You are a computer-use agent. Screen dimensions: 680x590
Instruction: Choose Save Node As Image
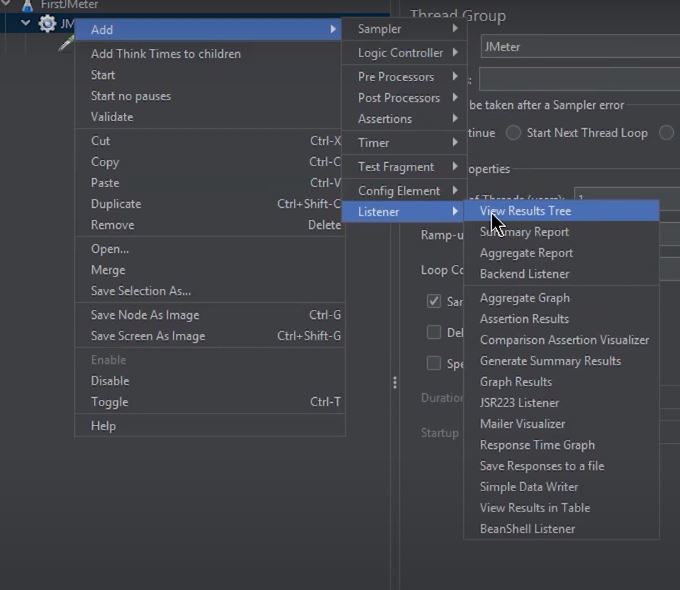point(145,315)
